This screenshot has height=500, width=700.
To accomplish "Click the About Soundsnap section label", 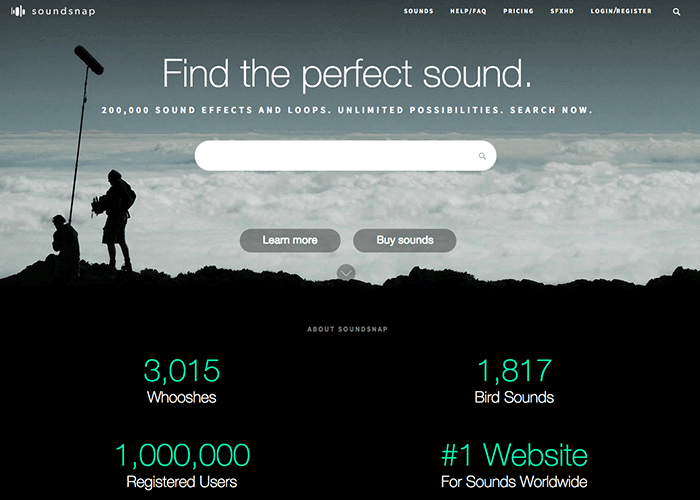I will point(347,329).
